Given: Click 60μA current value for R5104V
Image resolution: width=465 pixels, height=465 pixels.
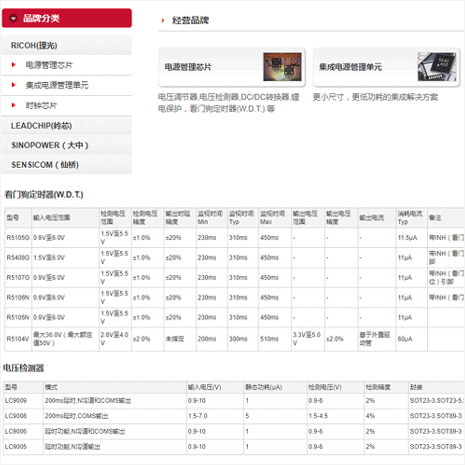Looking at the screenshot, I should [x=405, y=339].
